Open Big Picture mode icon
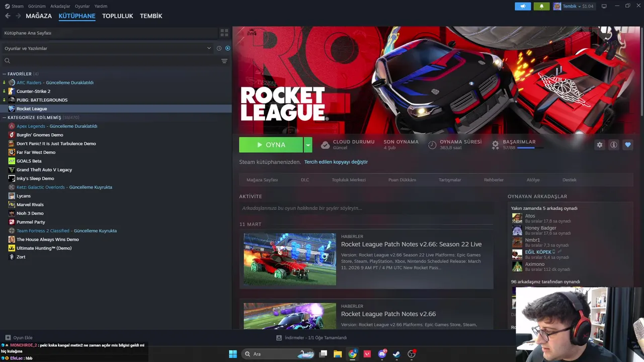Screen dimensions: 644x362 click(604, 6)
